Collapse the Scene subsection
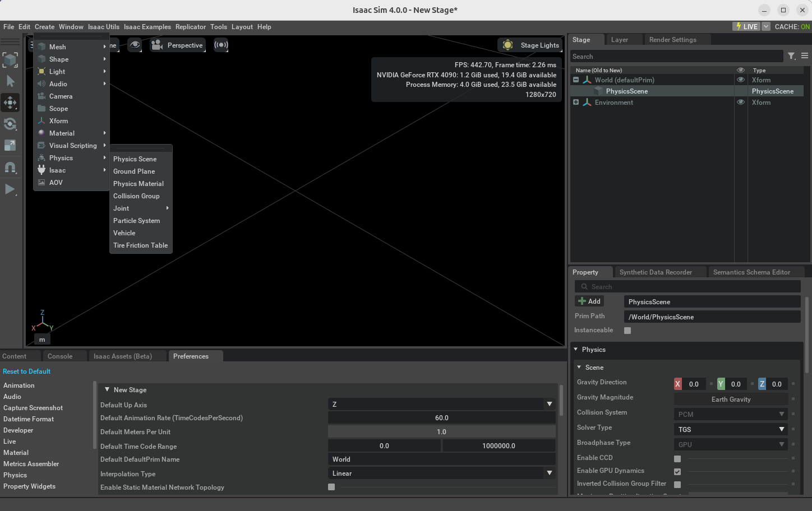Screen dimensions: 812x511 [579, 368]
